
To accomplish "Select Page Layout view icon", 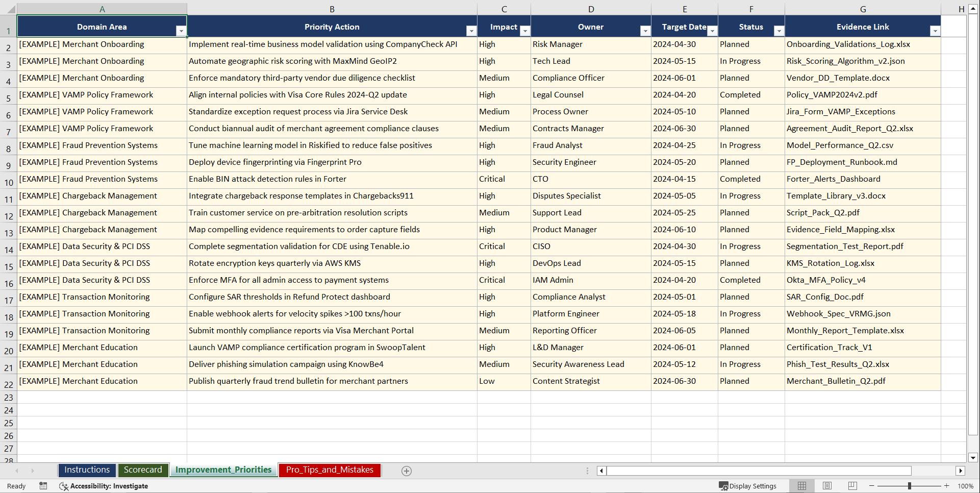I will [827, 486].
